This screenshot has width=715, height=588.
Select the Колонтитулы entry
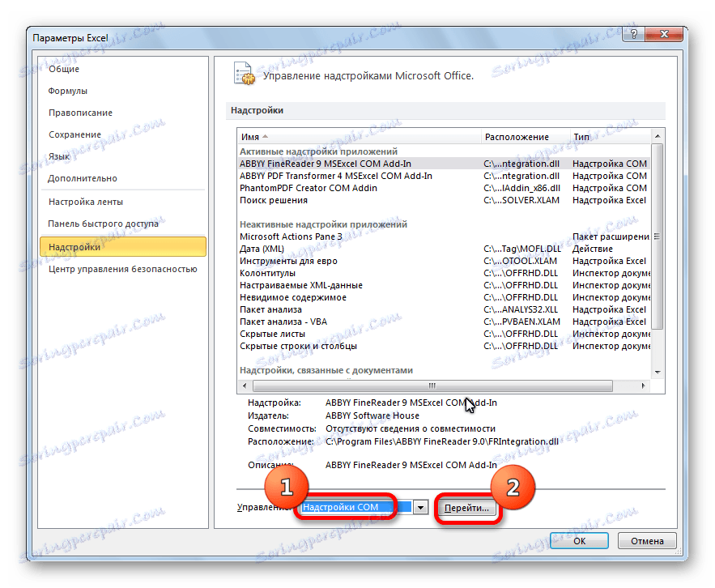coord(444,273)
